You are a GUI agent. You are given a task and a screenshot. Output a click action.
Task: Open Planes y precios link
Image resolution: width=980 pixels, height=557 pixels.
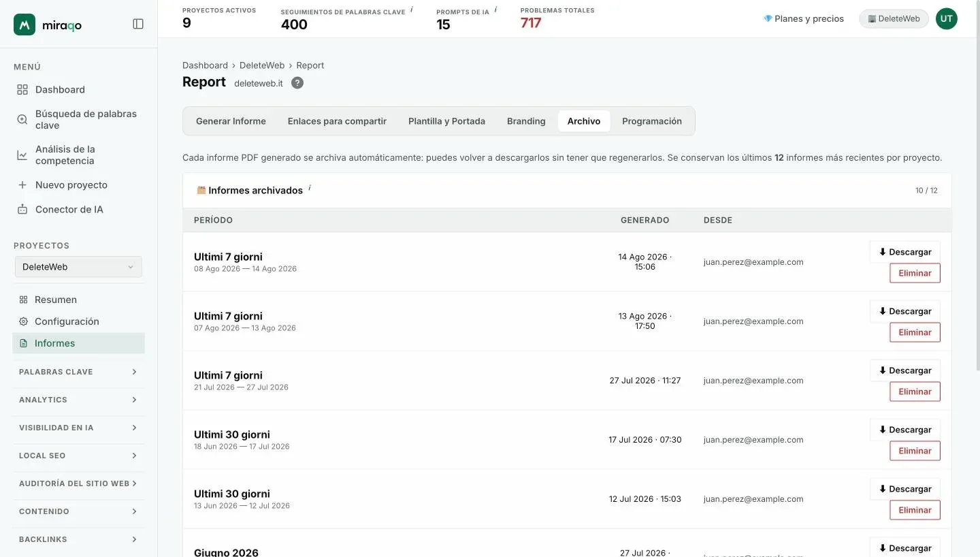[x=803, y=19]
